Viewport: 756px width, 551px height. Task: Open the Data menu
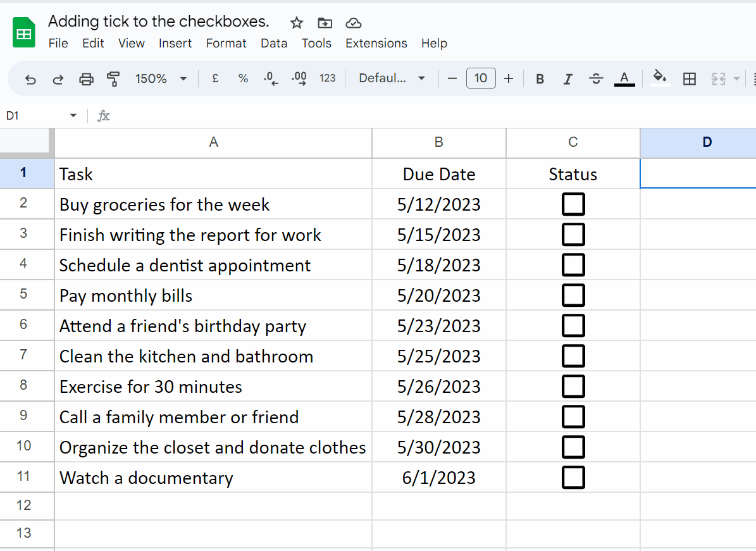tap(274, 44)
